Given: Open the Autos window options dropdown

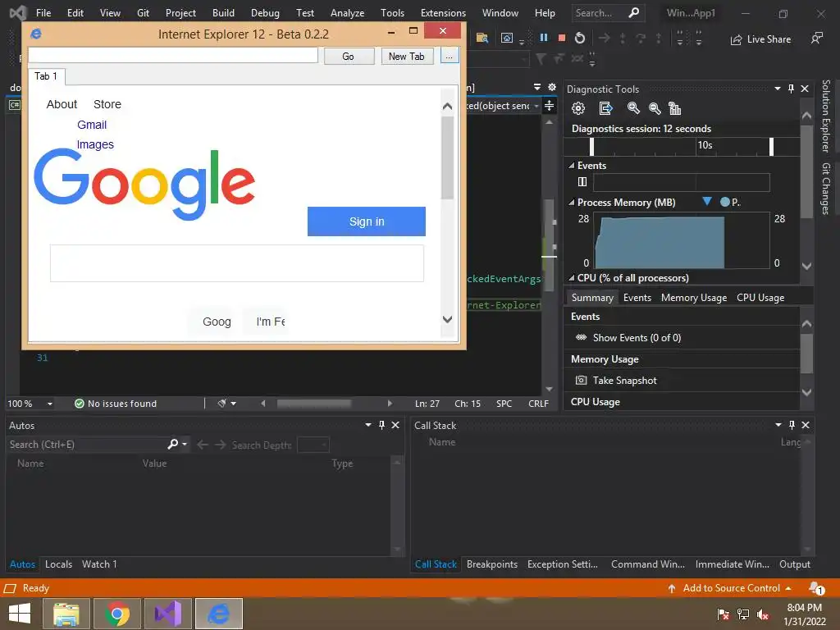Looking at the screenshot, I should click(368, 425).
